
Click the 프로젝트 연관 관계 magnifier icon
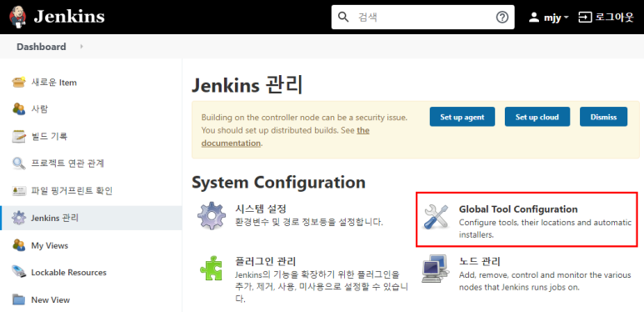click(x=19, y=164)
